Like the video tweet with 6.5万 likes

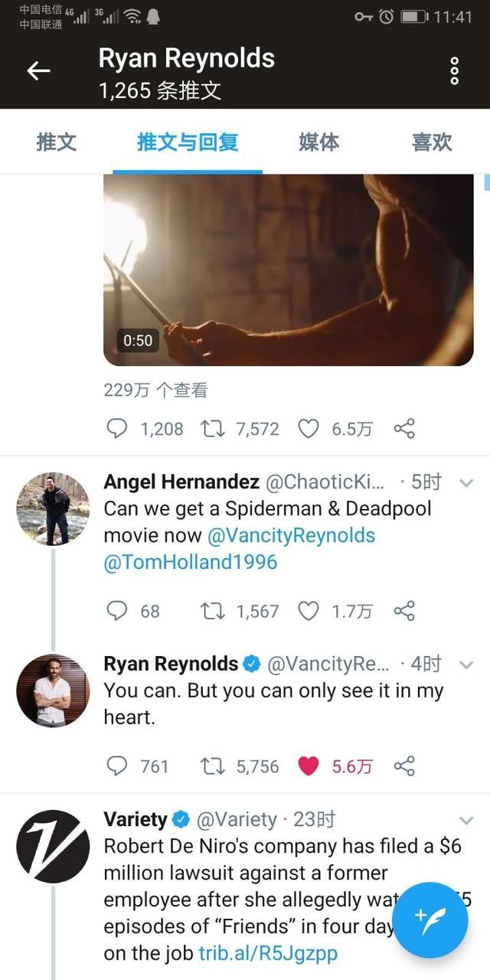308,429
